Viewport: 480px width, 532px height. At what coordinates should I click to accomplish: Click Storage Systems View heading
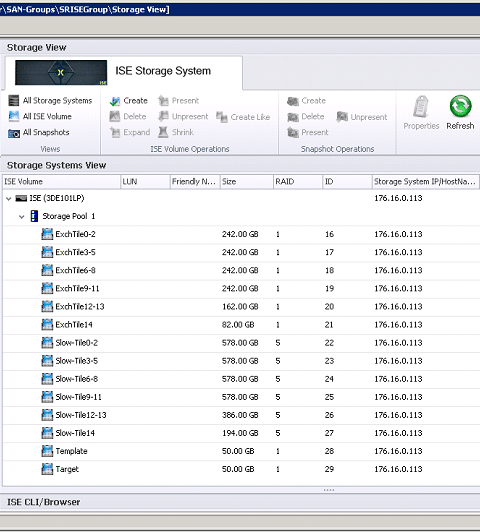[57, 165]
